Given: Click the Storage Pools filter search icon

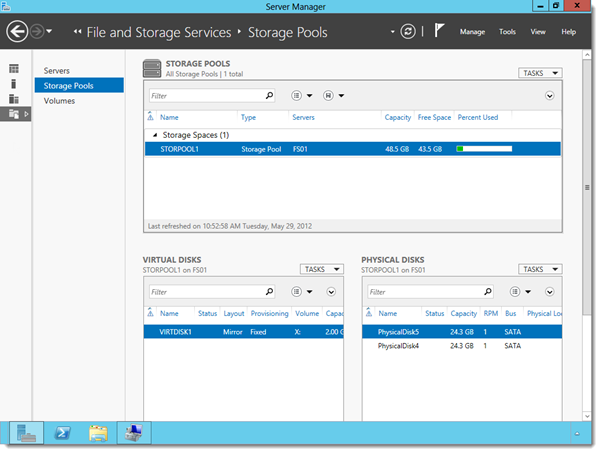Looking at the screenshot, I should (269, 95).
